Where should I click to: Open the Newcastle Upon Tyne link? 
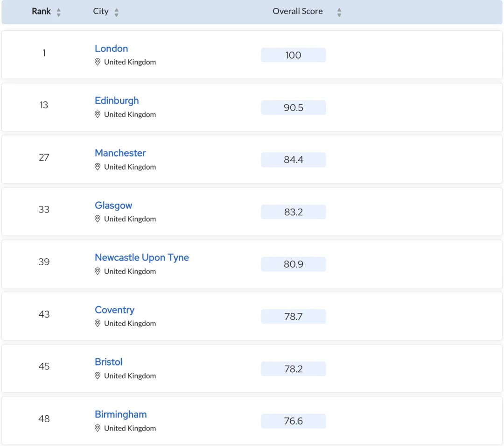141,258
